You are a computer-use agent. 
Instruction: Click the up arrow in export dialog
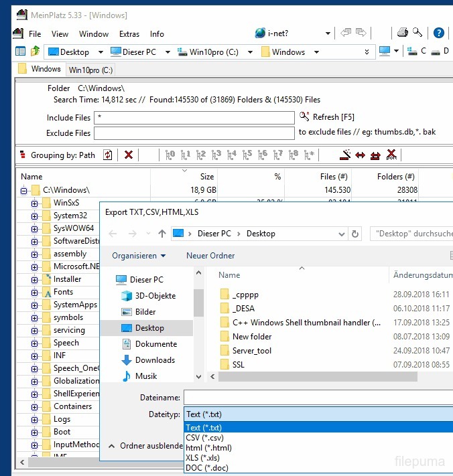[x=161, y=234]
